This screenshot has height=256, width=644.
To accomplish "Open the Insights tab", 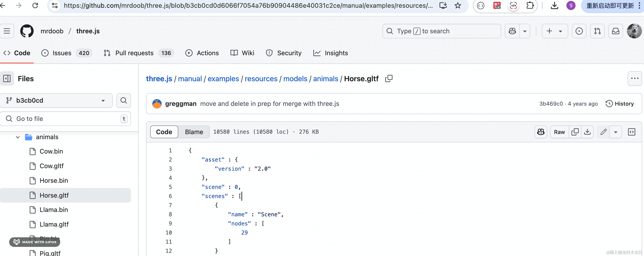I will coord(330,53).
